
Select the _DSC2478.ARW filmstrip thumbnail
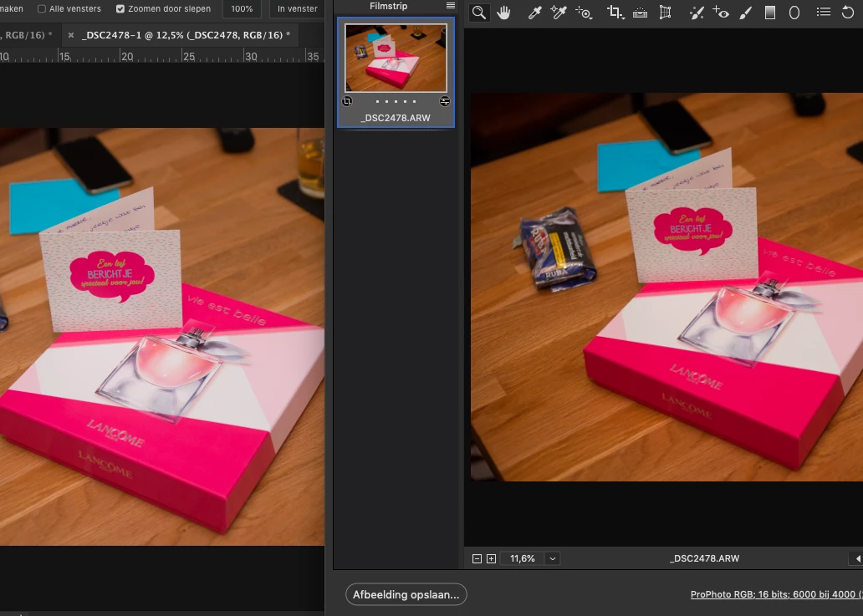(396, 58)
